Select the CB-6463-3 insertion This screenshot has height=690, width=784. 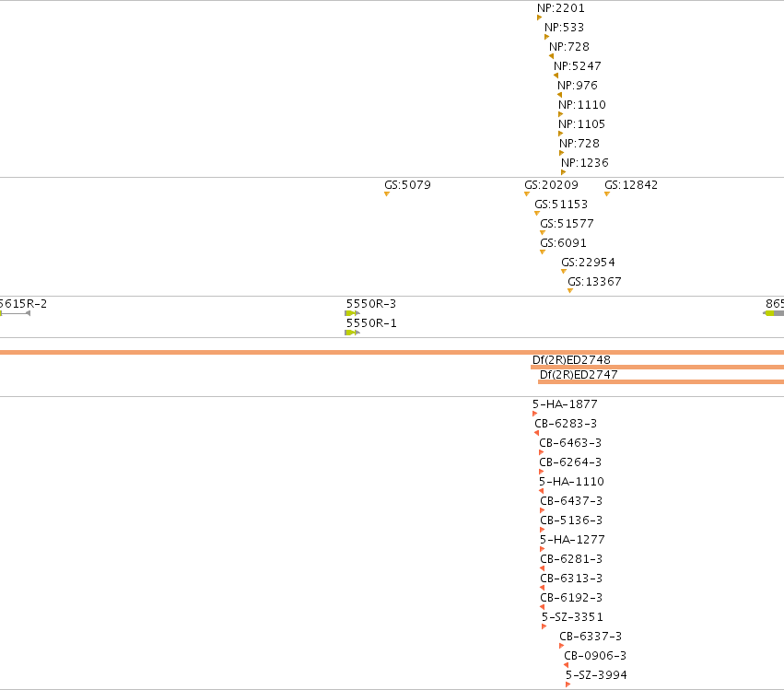tap(570, 443)
